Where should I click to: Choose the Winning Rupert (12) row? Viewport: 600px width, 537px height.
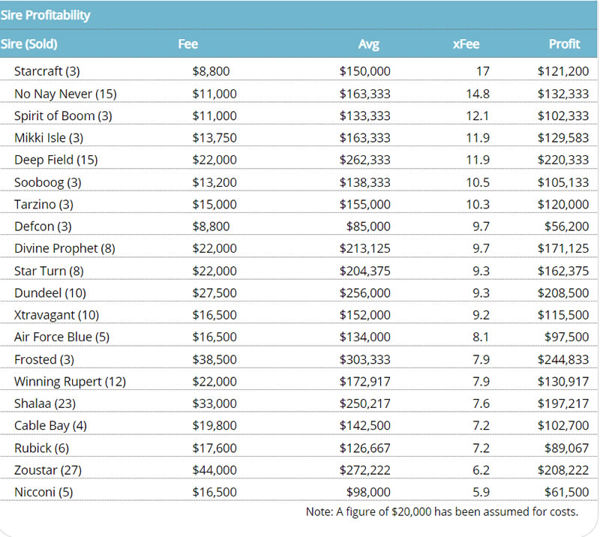(x=70, y=381)
